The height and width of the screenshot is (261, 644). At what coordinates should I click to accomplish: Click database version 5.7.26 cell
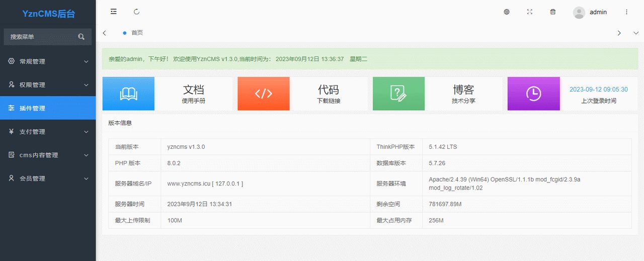(x=527, y=163)
